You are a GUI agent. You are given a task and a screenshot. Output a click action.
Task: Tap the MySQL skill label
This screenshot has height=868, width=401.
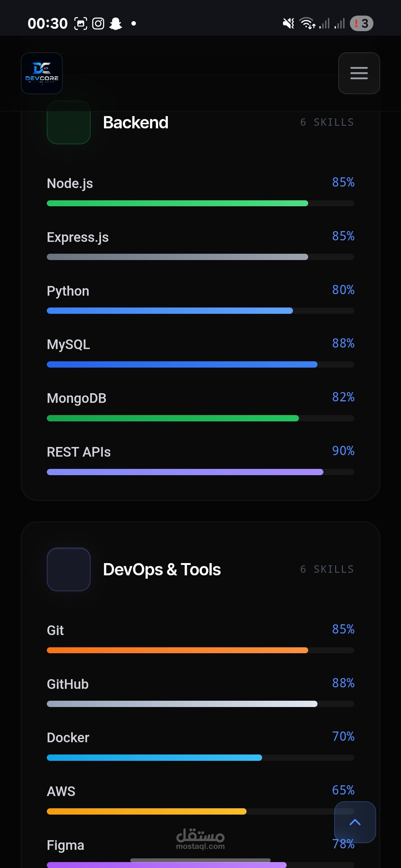coord(68,345)
